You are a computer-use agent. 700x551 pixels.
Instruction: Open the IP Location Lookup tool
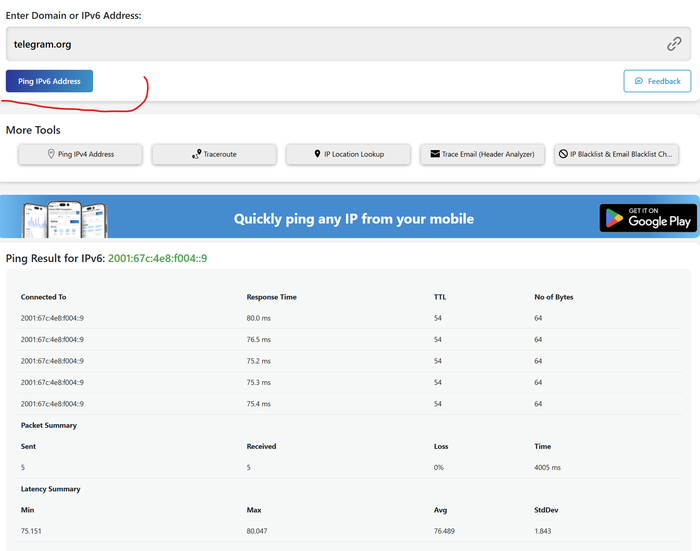[x=348, y=154]
